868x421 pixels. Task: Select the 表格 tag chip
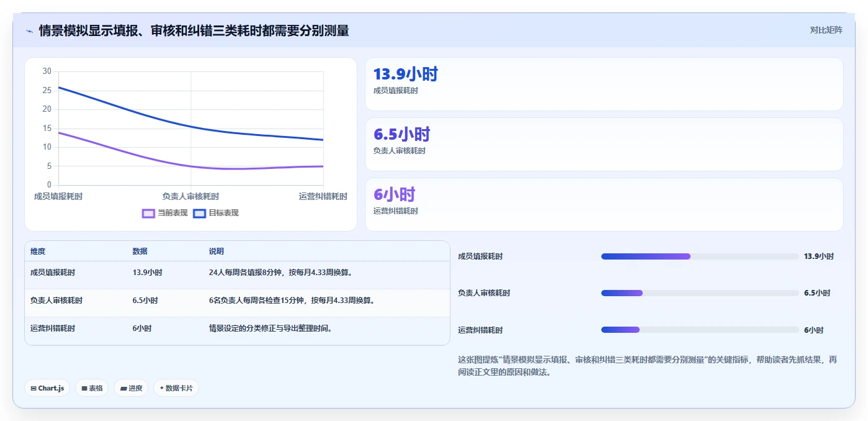pos(92,388)
